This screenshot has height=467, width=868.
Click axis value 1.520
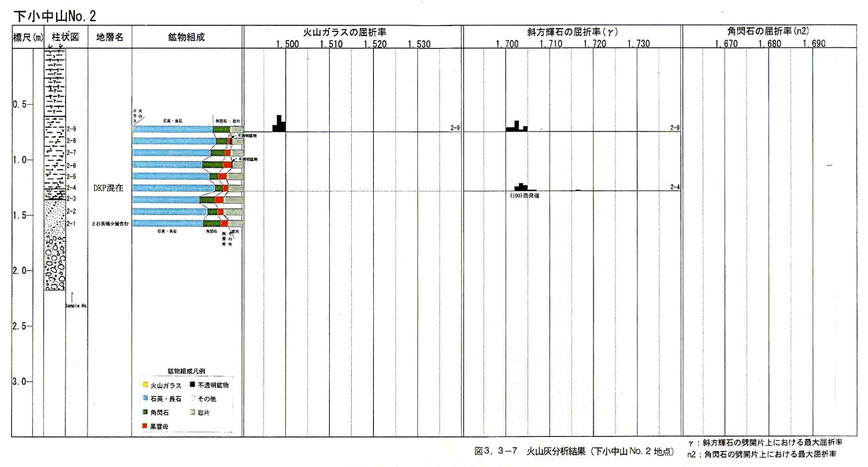click(375, 44)
